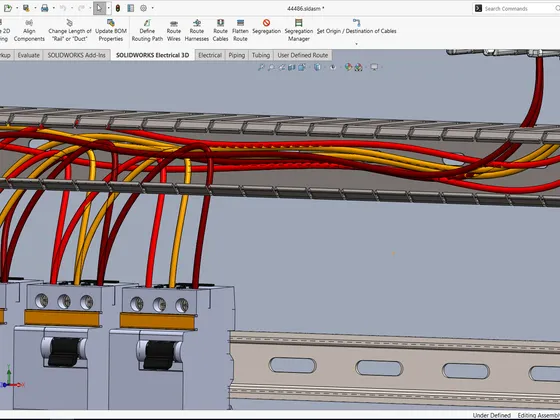
Task: Run the Route Harnesses command
Action: pos(197,31)
